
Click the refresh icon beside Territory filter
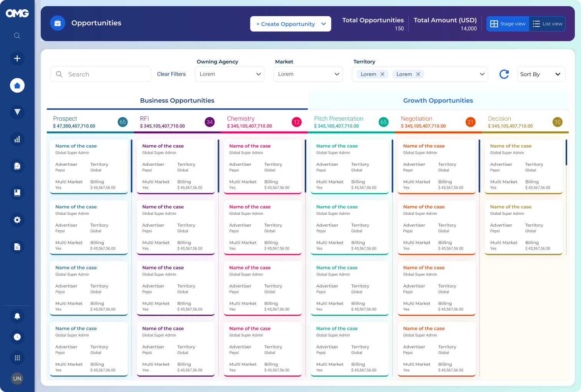(x=504, y=74)
